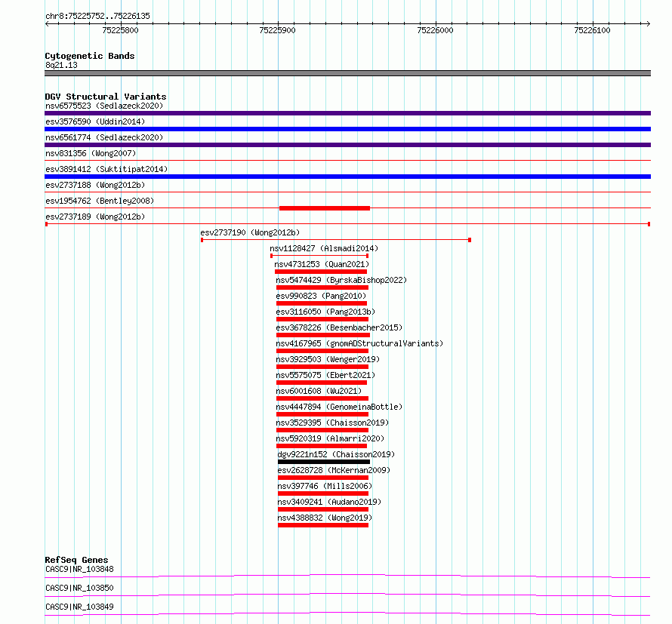The image size is (672, 624).
Task: Click the DGV Structural Variants track title
Action: click(106, 97)
